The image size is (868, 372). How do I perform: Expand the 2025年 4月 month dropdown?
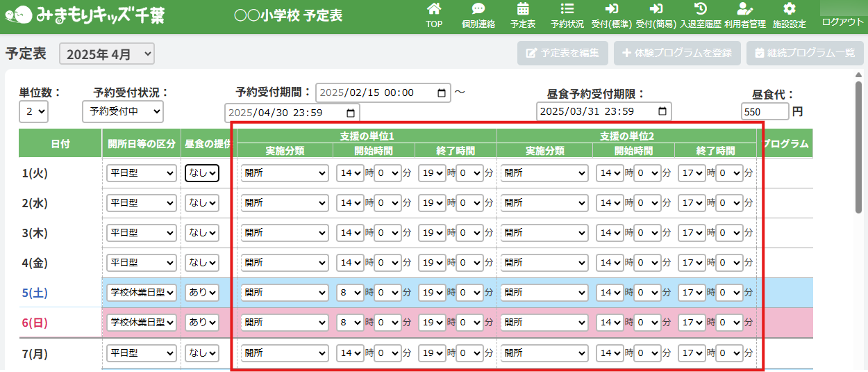107,54
